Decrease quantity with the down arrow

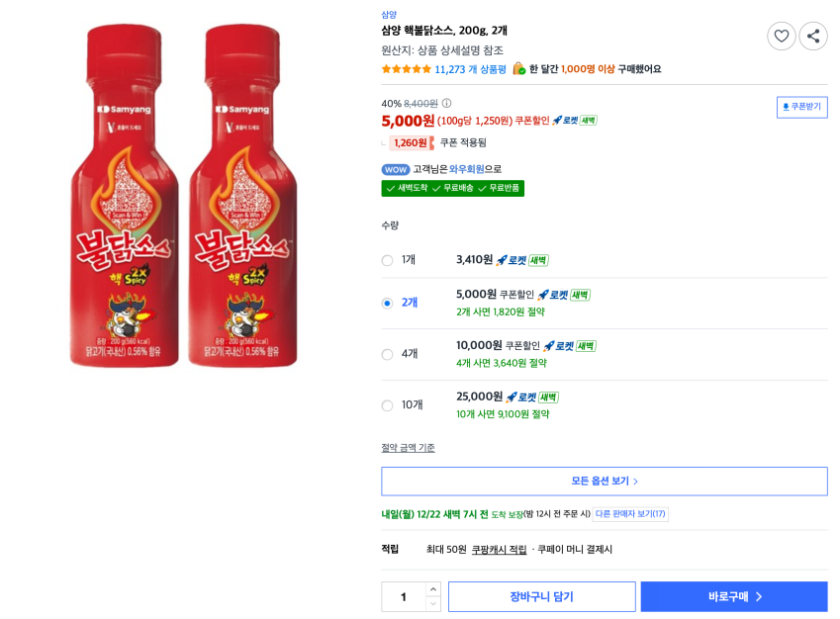(x=433, y=603)
